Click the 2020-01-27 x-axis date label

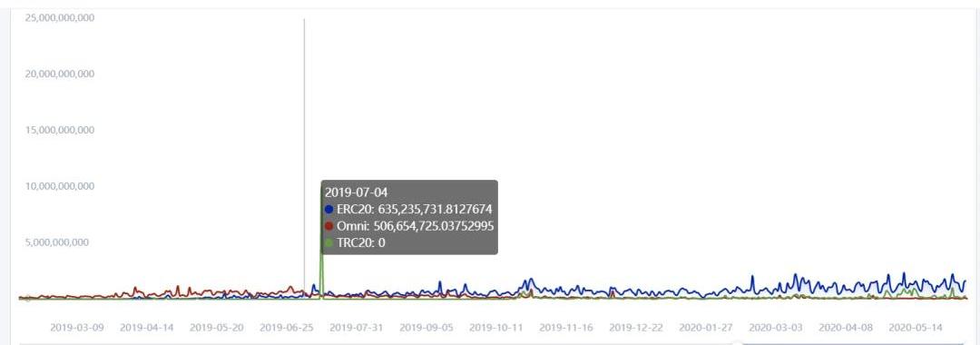coord(706,327)
